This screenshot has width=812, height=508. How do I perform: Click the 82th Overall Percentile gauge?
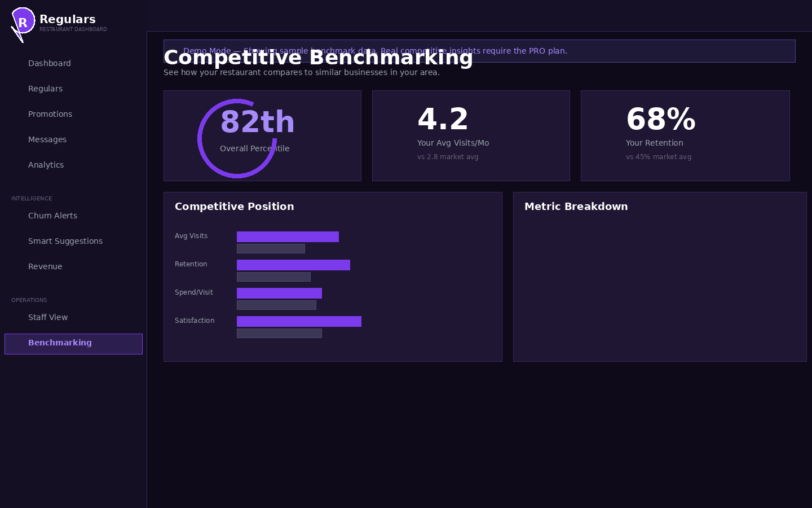(x=262, y=135)
